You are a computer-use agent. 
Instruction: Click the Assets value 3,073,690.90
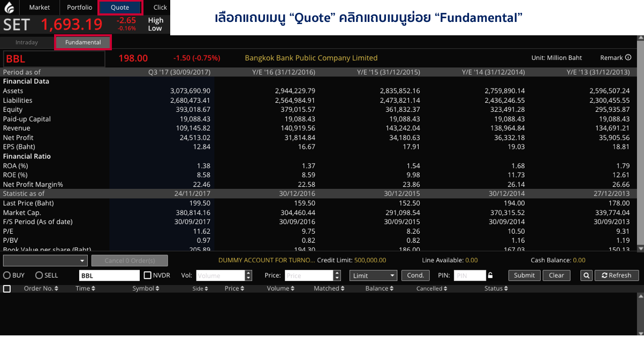click(190, 91)
